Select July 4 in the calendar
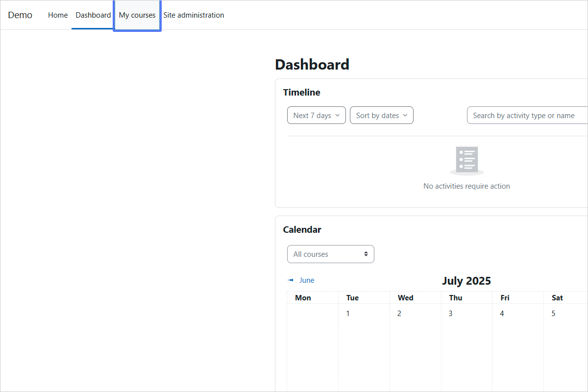 502,314
